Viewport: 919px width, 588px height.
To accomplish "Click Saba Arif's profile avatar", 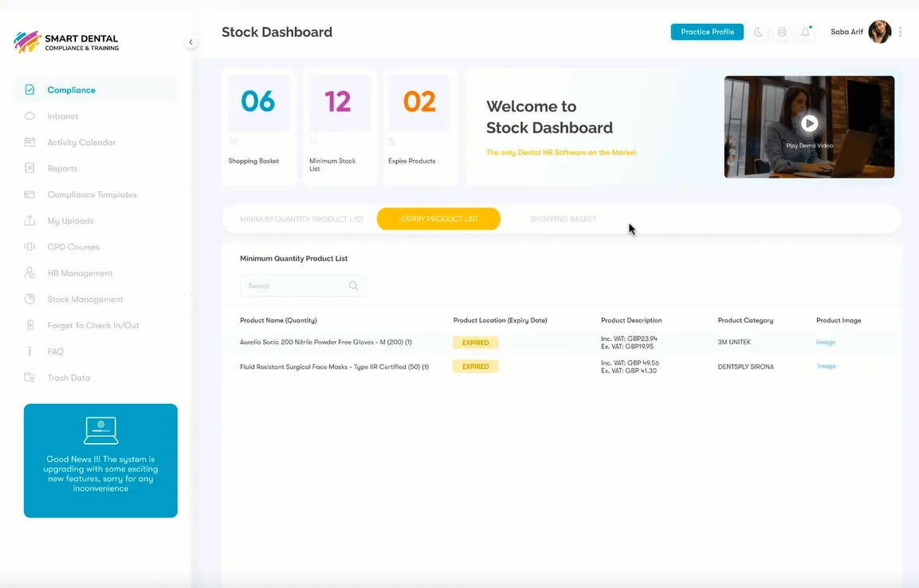I will [880, 32].
